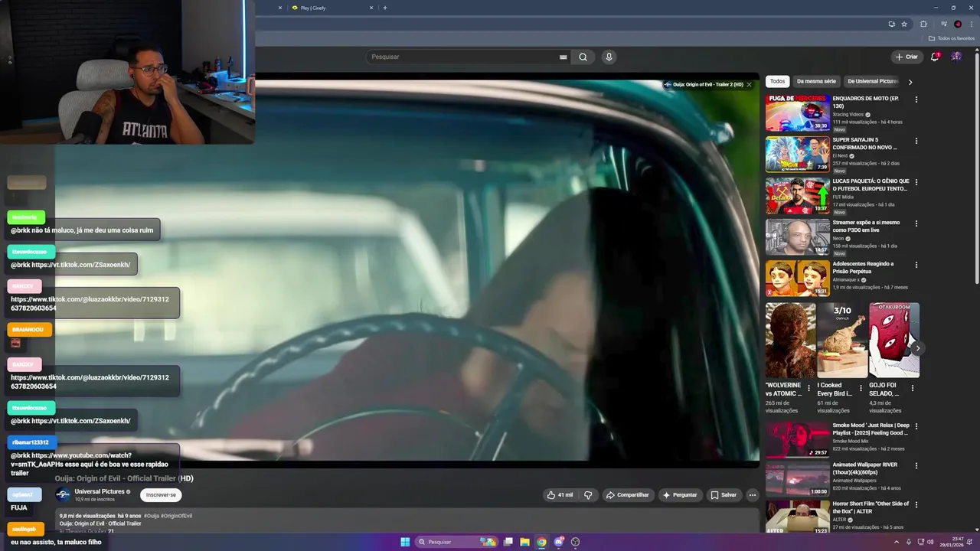The height and width of the screenshot is (551, 980).
Task: Dislike the video with thumbs-down
Action: pos(588,495)
